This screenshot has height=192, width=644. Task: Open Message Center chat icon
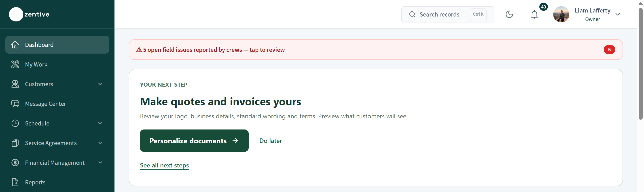[x=15, y=104]
